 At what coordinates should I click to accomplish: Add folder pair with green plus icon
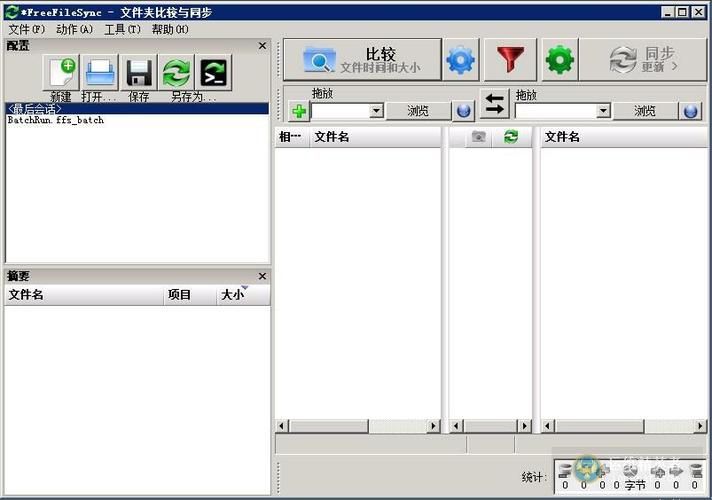pos(299,111)
